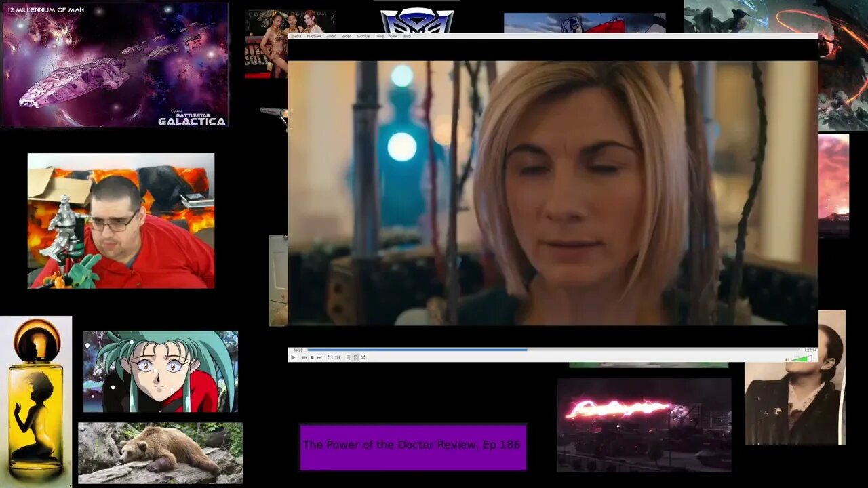
Task: Mute audio with VLC speaker icon
Action: pyautogui.click(x=787, y=359)
